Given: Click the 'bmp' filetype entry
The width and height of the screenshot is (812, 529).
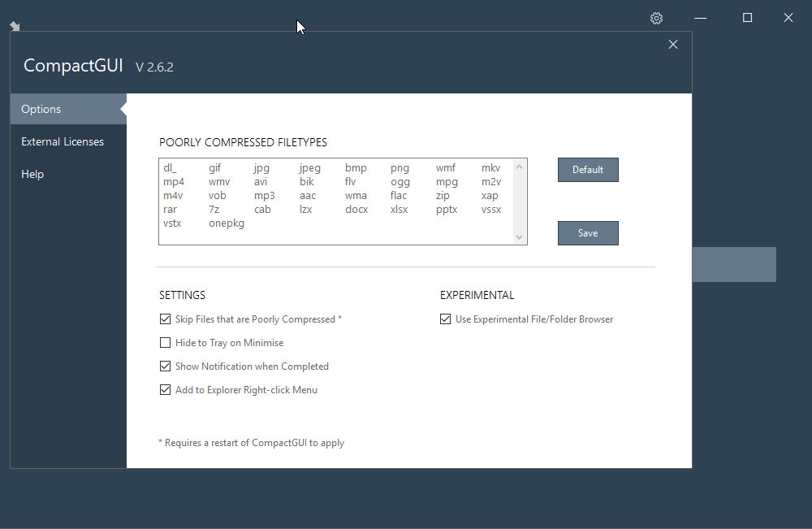Looking at the screenshot, I should point(356,168).
